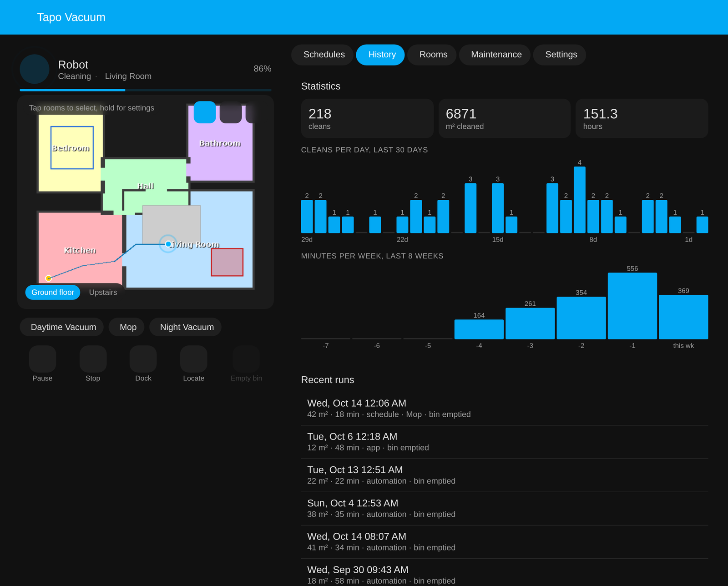The image size is (728, 586).
Task: Tap the Kitchen room on map
Action: point(80,250)
